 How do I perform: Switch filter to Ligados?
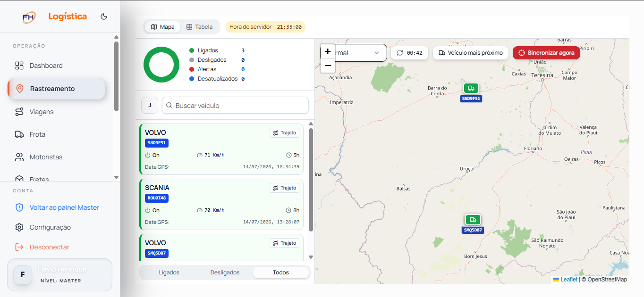(169, 272)
